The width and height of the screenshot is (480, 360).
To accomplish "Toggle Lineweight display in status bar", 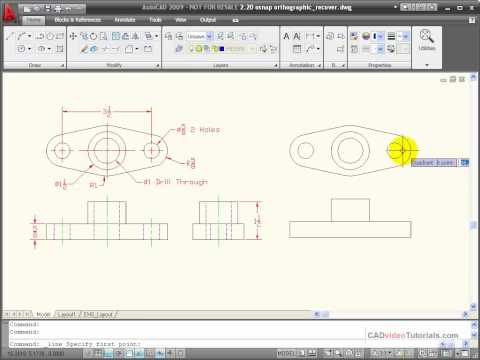I will click(170, 353).
